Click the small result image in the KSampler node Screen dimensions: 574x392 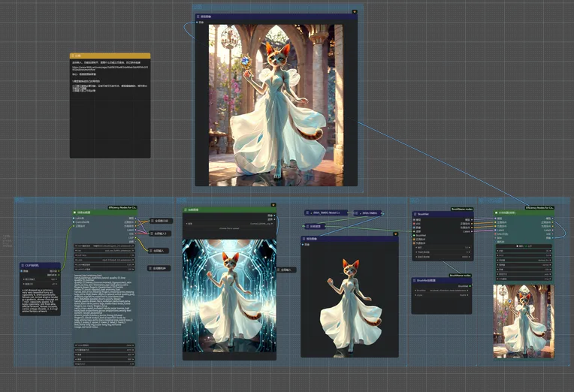click(x=524, y=321)
